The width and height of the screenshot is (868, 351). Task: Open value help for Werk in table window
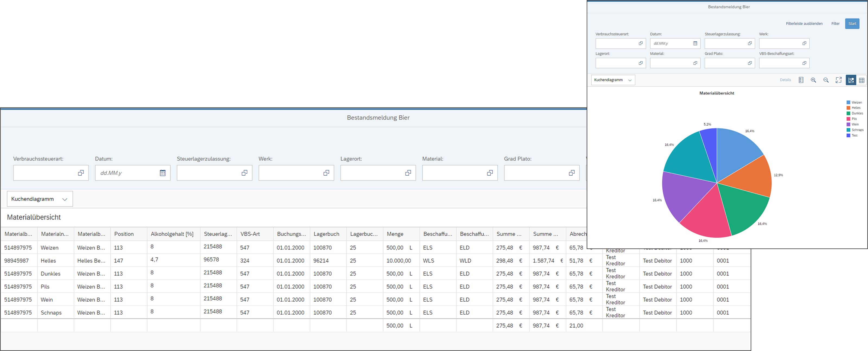click(x=326, y=173)
